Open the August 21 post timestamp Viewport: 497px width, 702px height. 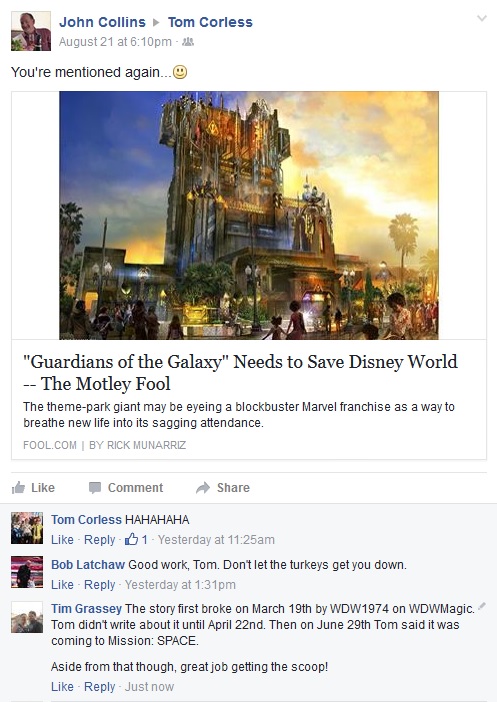[x=115, y=42]
